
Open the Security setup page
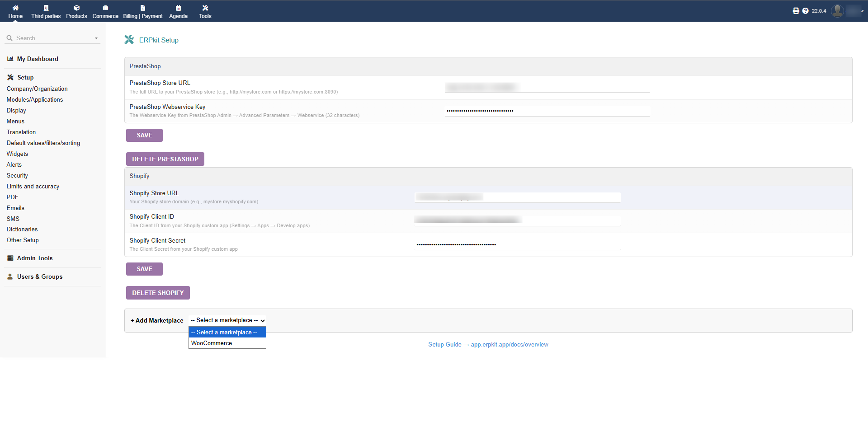coord(17,175)
